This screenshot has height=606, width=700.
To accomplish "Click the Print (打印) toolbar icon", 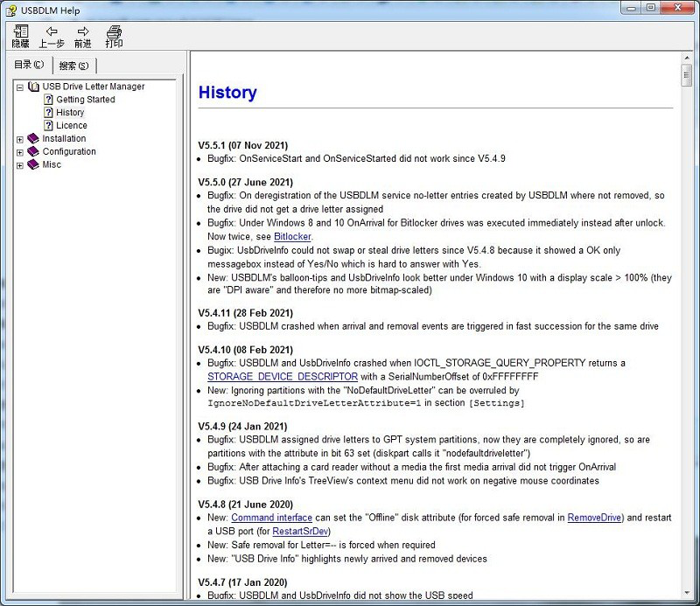I will pos(114,36).
